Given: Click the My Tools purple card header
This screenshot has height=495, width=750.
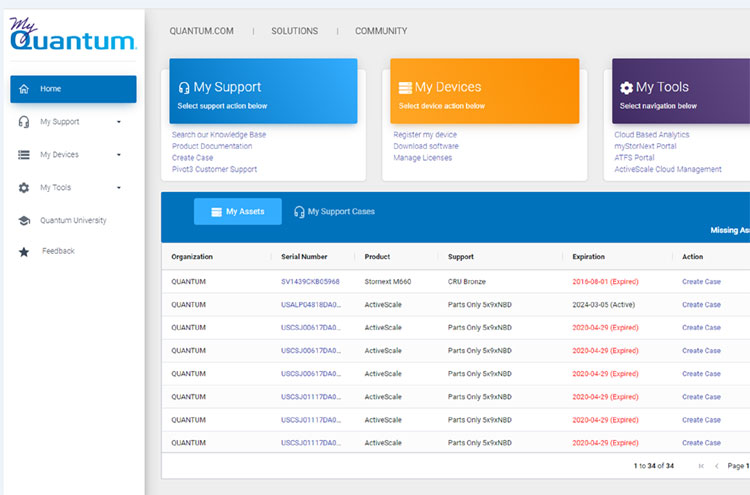Looking at the screenshot, I should click(681, 91).
